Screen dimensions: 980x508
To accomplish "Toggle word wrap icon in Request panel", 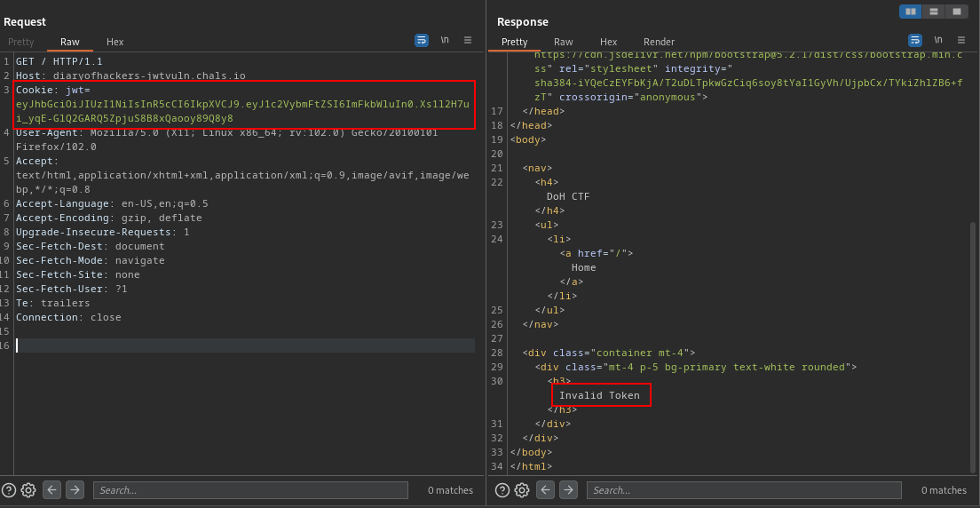I will [422, 40].
